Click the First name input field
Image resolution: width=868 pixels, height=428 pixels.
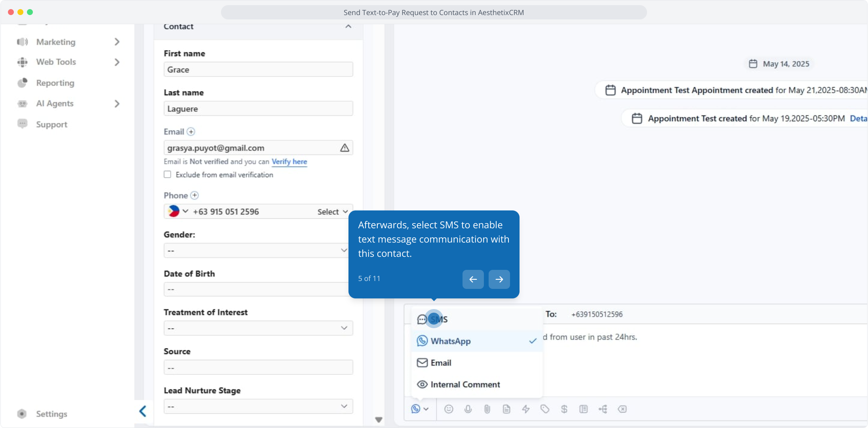coord(258,70)
